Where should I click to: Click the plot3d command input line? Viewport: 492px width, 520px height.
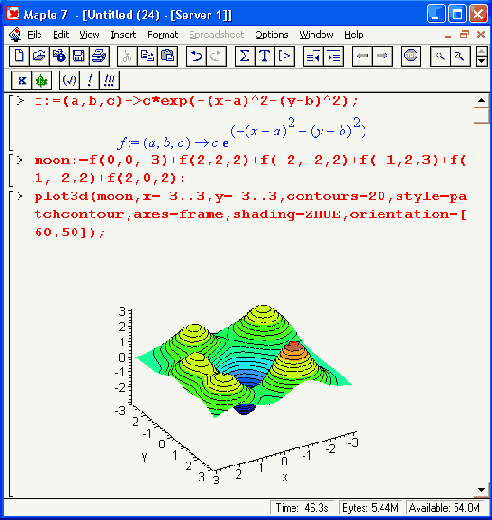[x=251, y=214]
